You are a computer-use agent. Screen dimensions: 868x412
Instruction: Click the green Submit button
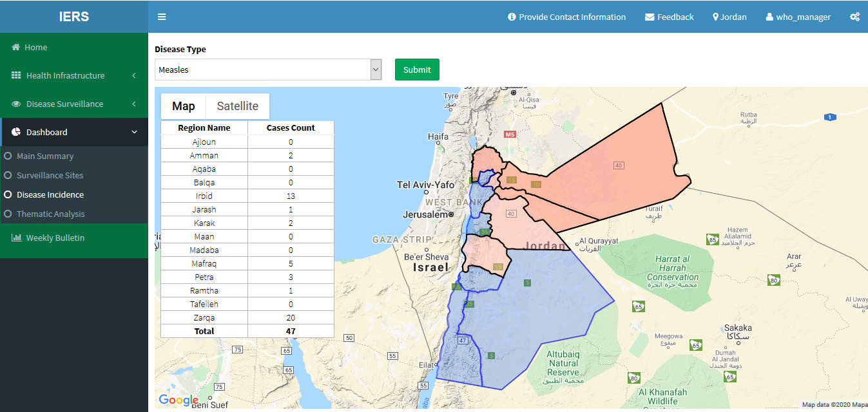click(x=417, y=70)
